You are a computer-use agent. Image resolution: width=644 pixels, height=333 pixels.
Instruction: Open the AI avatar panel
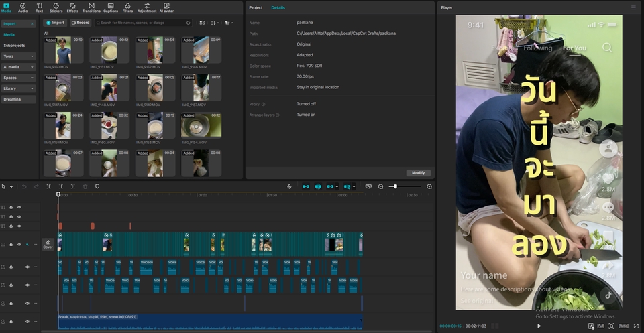click(x=166, y=7)
